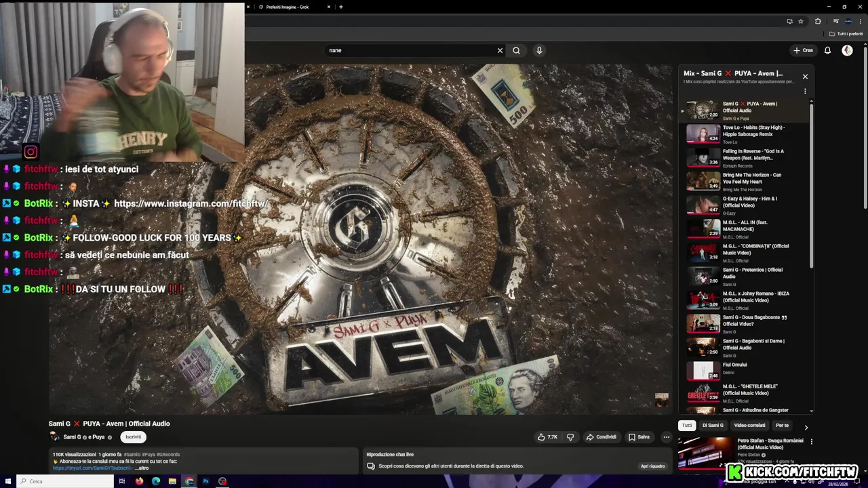868x488 pixels.
Task: Dislike the Sami G Avem video
Action: point(570,437)
